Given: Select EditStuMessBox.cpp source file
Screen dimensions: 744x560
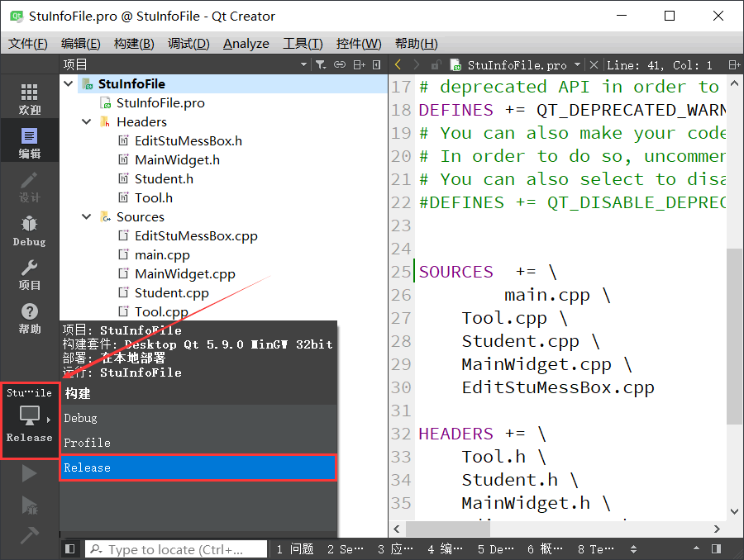Looking at the screenshot, I should coord(196,235).
